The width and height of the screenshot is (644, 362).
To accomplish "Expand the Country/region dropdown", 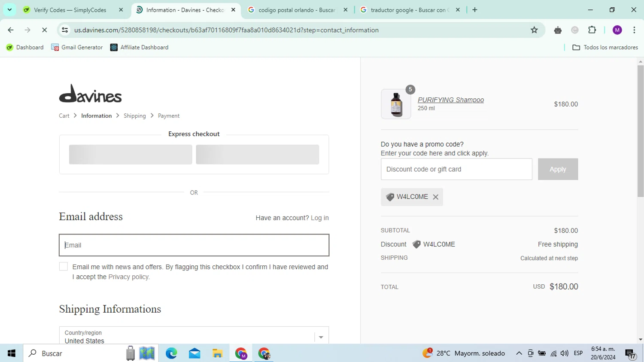I will [x=194, y=336].
